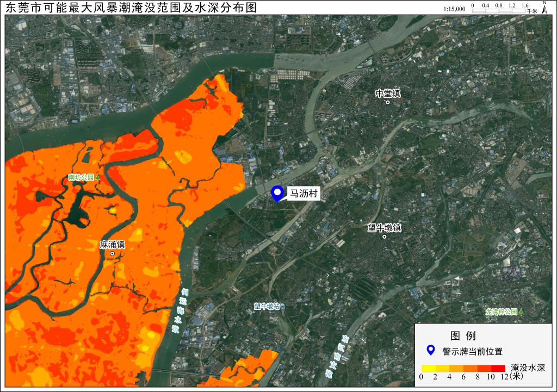Click the map title 东莞市可能最大风暴潮淹没范围及水深分布图

(x=131, y=8)
